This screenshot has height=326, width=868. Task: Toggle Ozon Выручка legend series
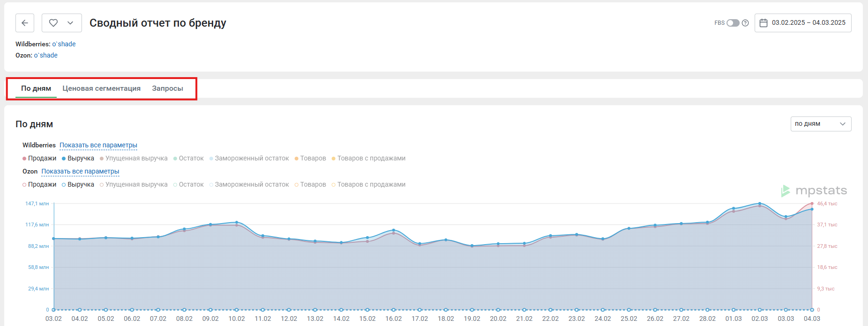[78, 184]
